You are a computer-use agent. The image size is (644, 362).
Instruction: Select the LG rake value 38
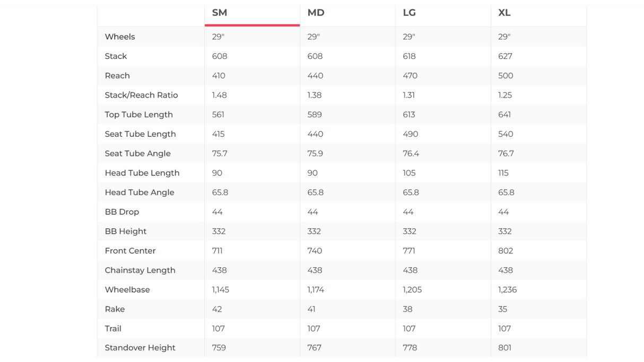click(x=407, y=309)
